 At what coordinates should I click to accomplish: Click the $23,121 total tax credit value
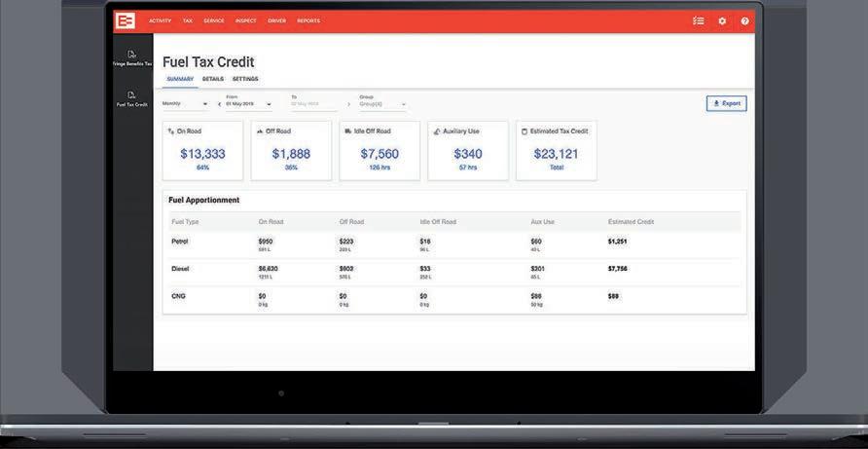coord(557,154)
